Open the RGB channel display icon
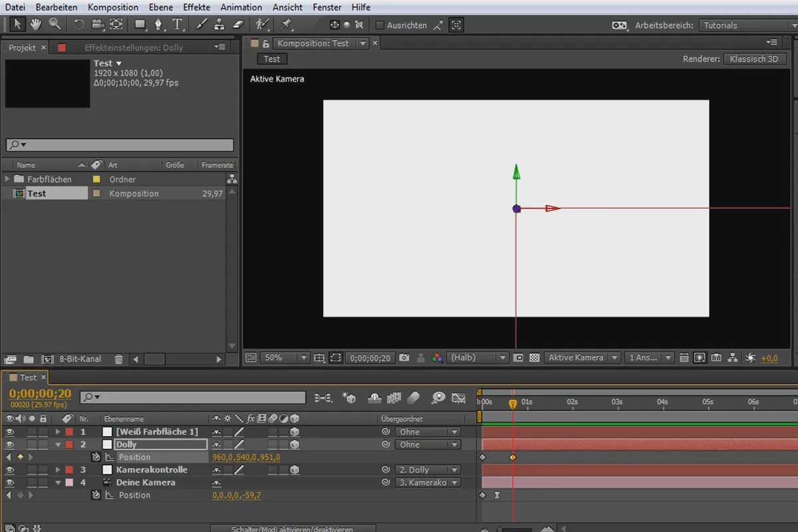This screenshot has height=532, width=798. [x=436, y=358]
